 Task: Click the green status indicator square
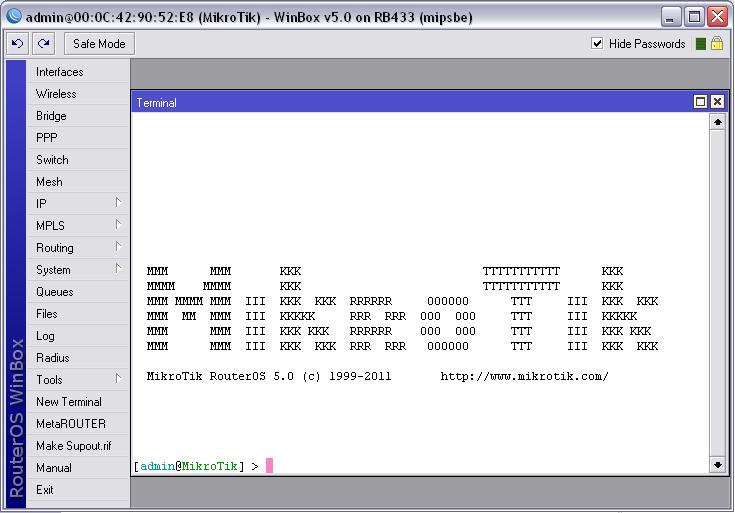pyautogui.click(x=701, y=44)
